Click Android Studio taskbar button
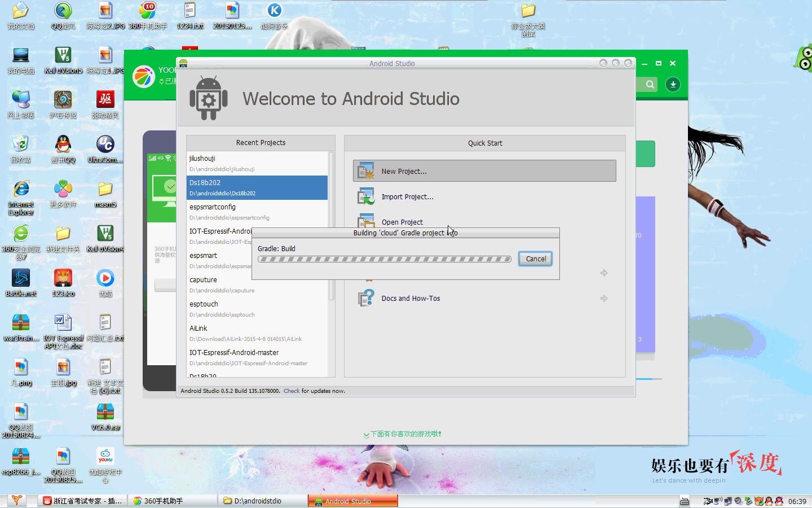The image size is (812, 508). [353, 501]
